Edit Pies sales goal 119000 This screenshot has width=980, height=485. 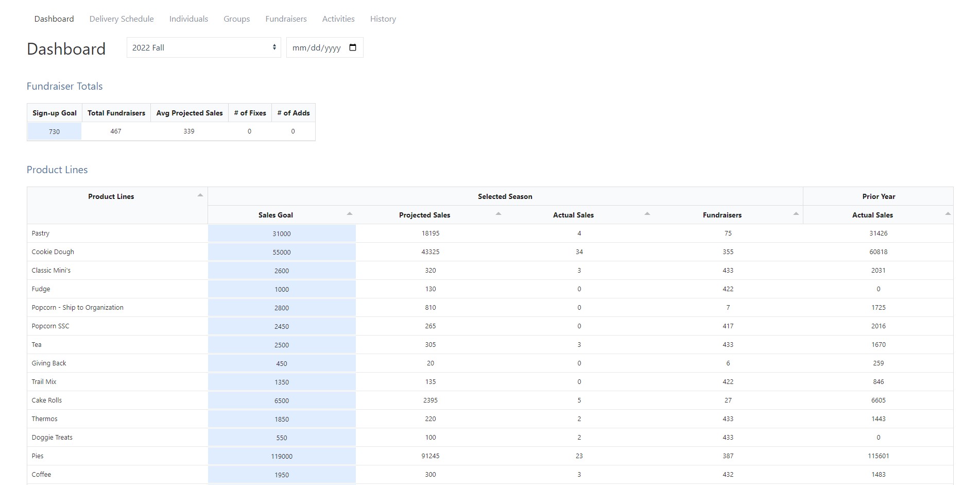[x=282, y=456]
